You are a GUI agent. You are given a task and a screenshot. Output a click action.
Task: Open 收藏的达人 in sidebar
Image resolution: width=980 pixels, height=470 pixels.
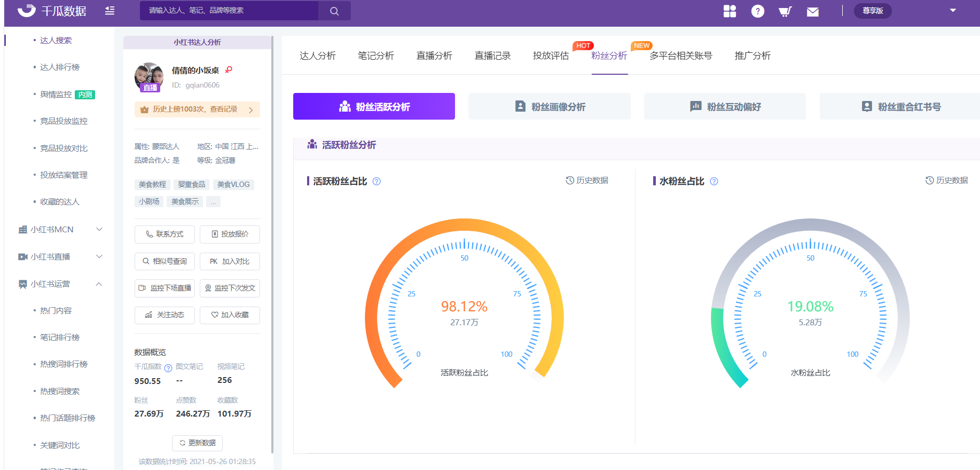pyautogui.click(x=60, y=202)
